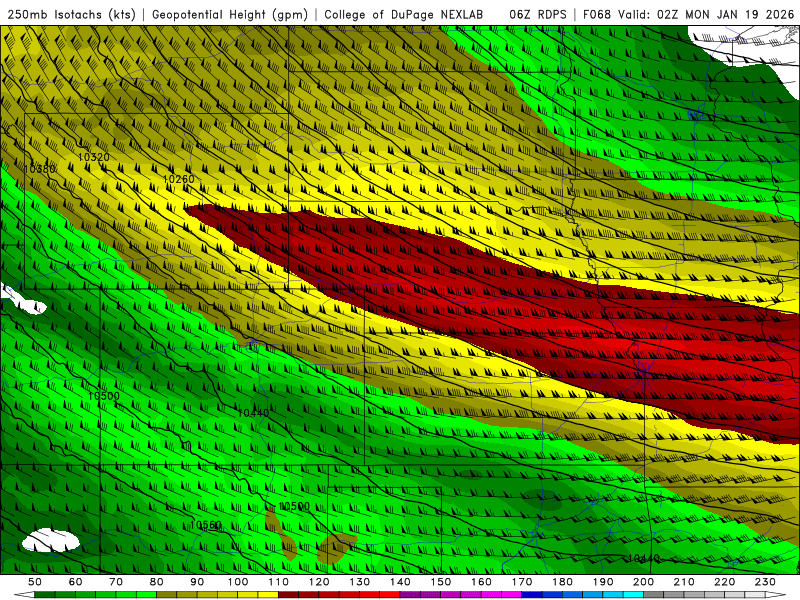Click the 140 value on the color scale

tap(400, 582)
